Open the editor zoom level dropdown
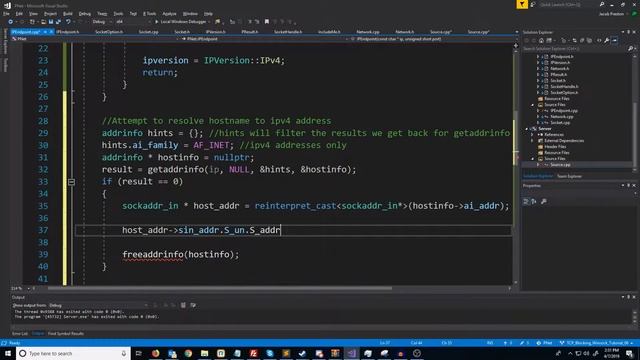The height and width of the screenshot is (360, 640). click(20, 289)
